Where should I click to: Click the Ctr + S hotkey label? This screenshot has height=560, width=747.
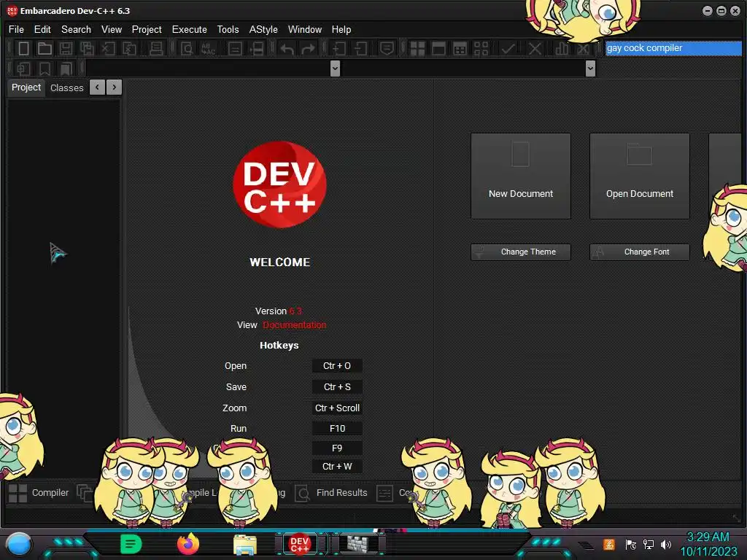coord(337,386)
